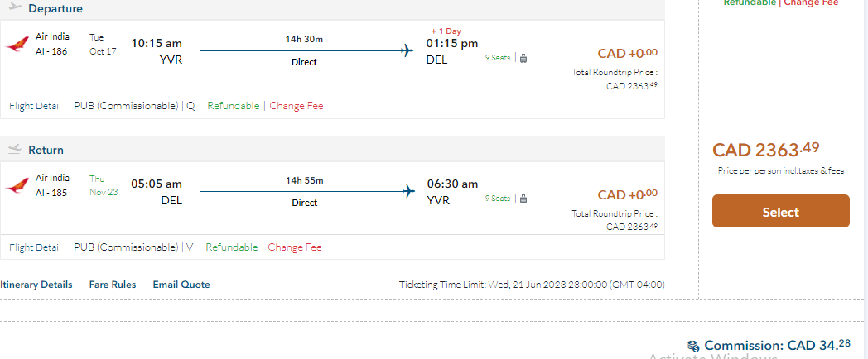Click Refundable on the departure flight
This screenshot has width=868, height=359.
pyautogui.click(x=233, y=106)
